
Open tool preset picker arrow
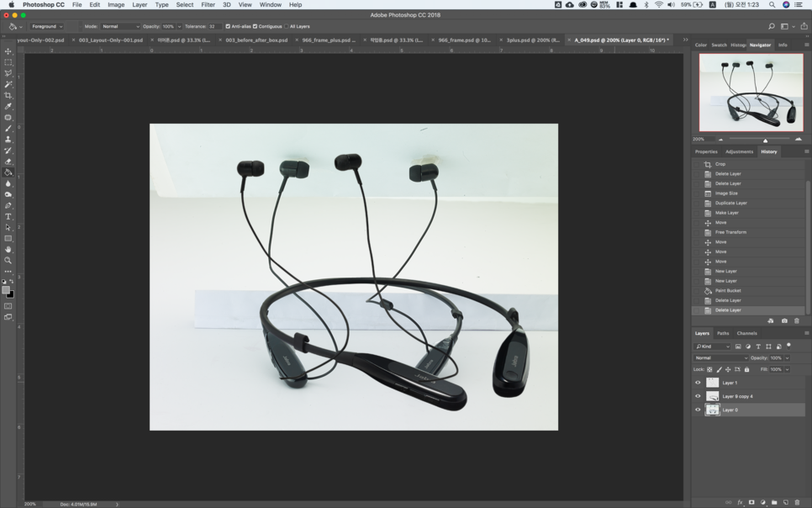point(21,26)
